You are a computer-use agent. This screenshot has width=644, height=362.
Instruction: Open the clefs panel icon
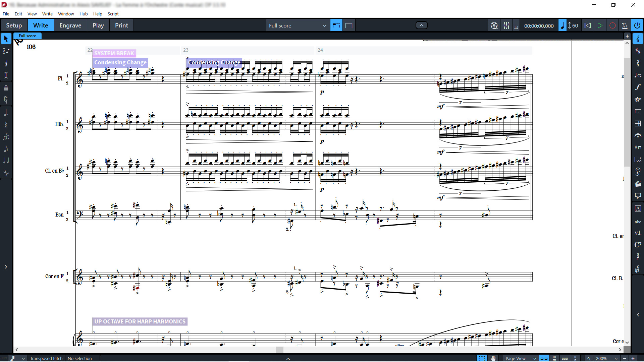tap(638, 39)
